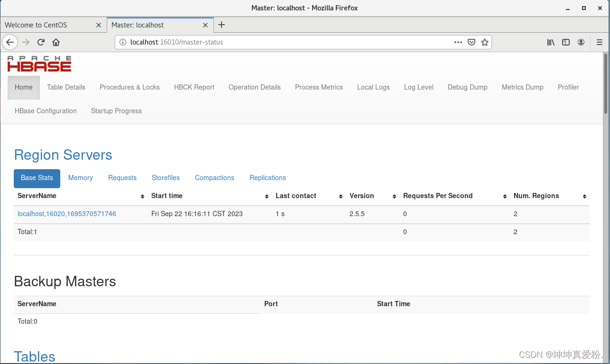Switch to the Memory tab
Image resolution: width=610 pixels, height=364 pixels.
coord(81,178)
